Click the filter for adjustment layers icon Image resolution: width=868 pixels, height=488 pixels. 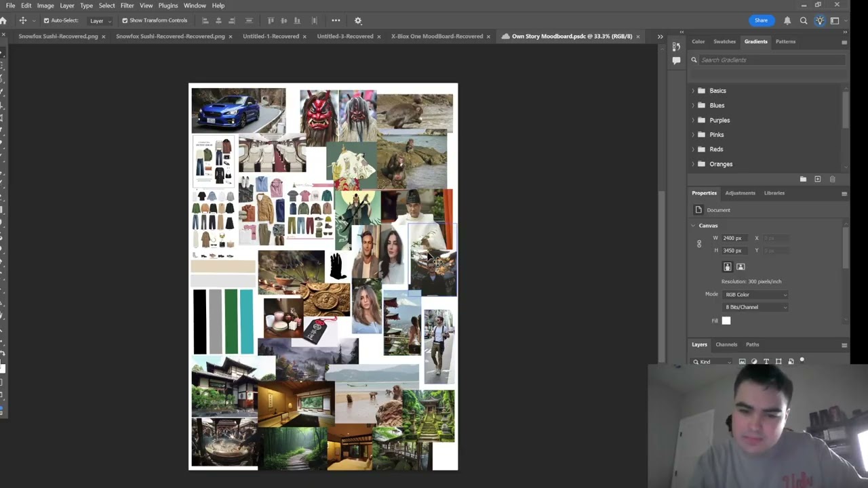754,362
